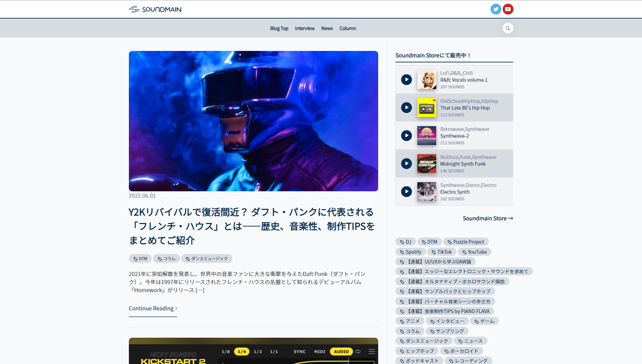The height and width of the screenshot is (364, 642).
Task: Open the バーチャル音楽シーンの歩き方 tag
Action: coord(445,301)
